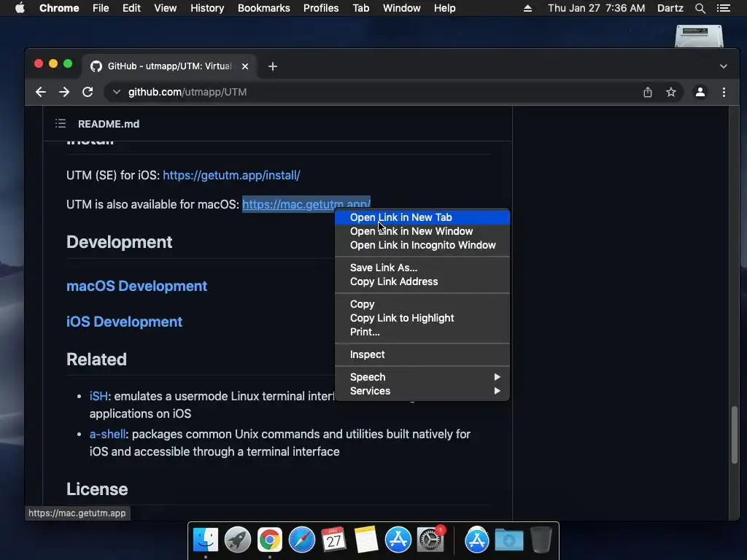Open the Apple menu
Viewport: 747px width, 560px height.
[20, 8]
